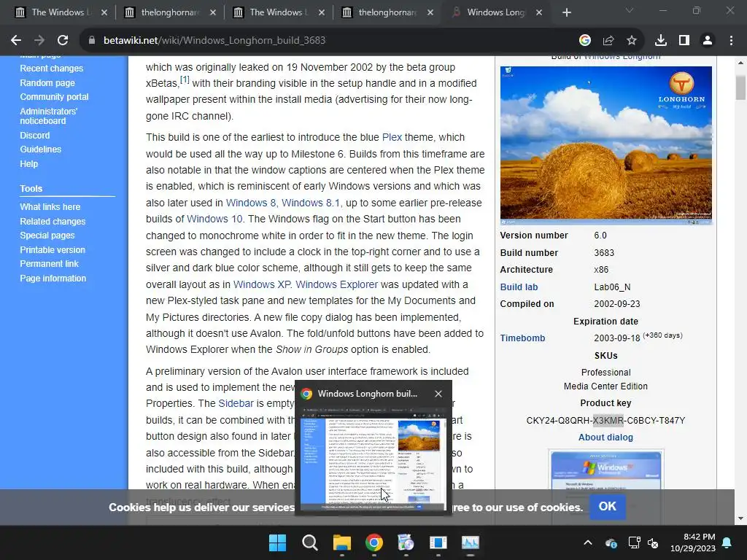This screenshot has width=747, height=560.
Task: Close the active 'Windows Long' tab
Action: [539, 12]
